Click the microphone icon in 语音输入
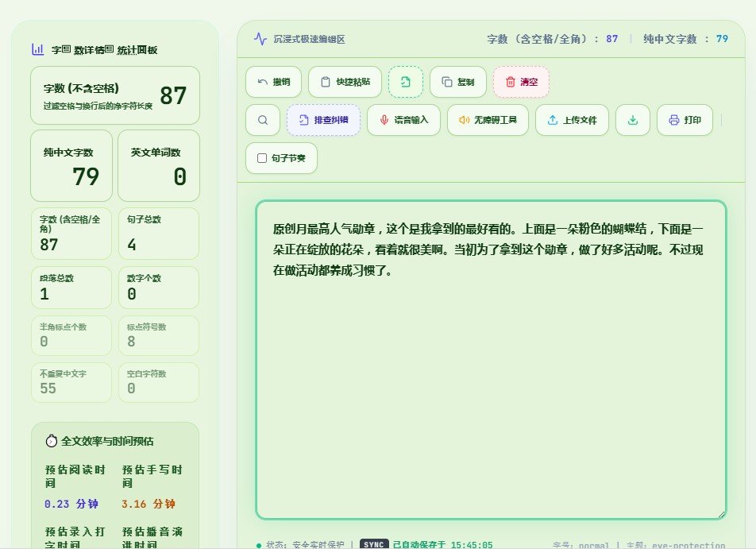The height and width of the screenshot is (549, 756). coord(384,120)
